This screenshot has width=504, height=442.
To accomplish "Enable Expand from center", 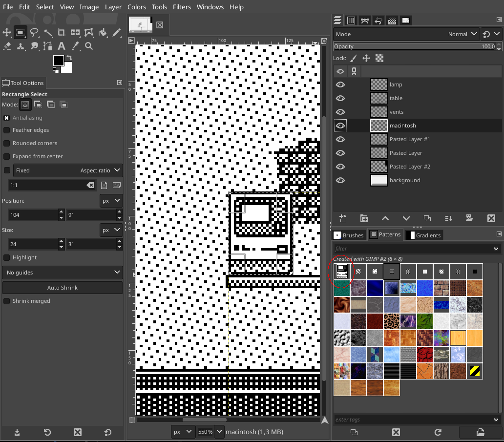I will pyautogui.click(x=6, y=157).
